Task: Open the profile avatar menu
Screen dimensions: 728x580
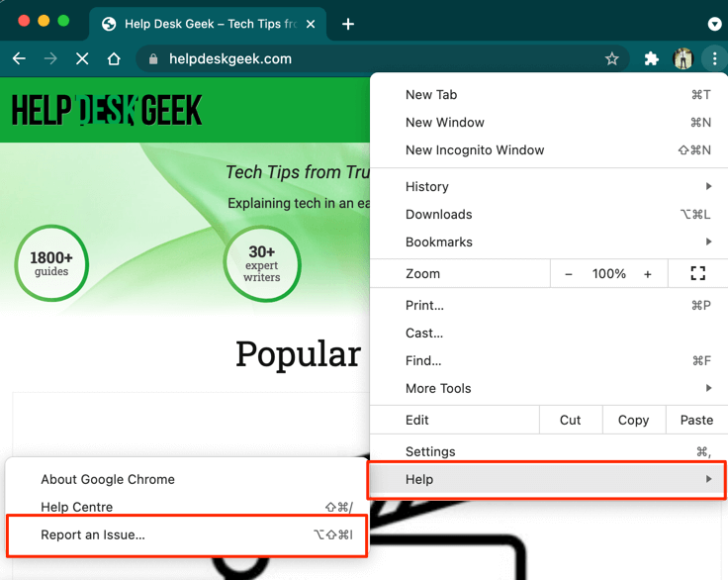Action: (x=682, y=59)
